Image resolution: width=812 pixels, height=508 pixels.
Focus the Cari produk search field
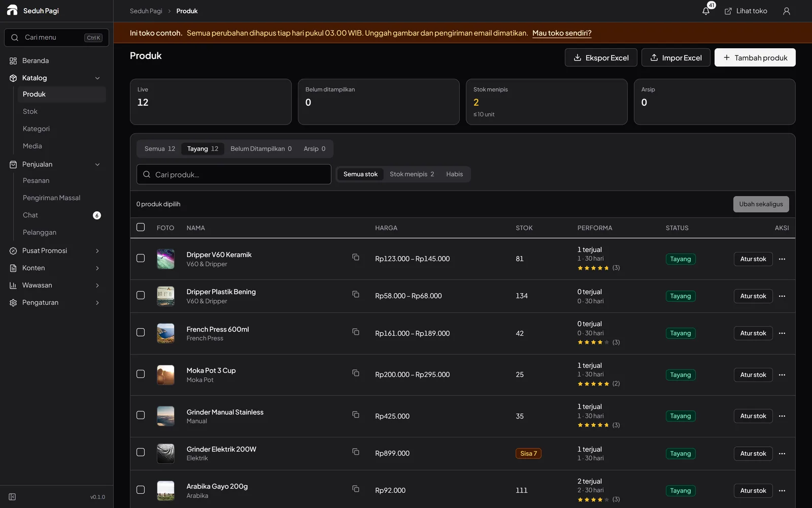[x=234, y=174]
